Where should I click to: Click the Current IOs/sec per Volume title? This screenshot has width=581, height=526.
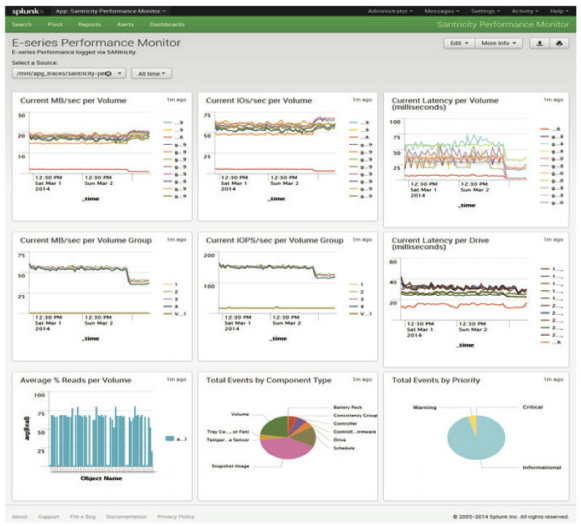(x=259, y=101)
